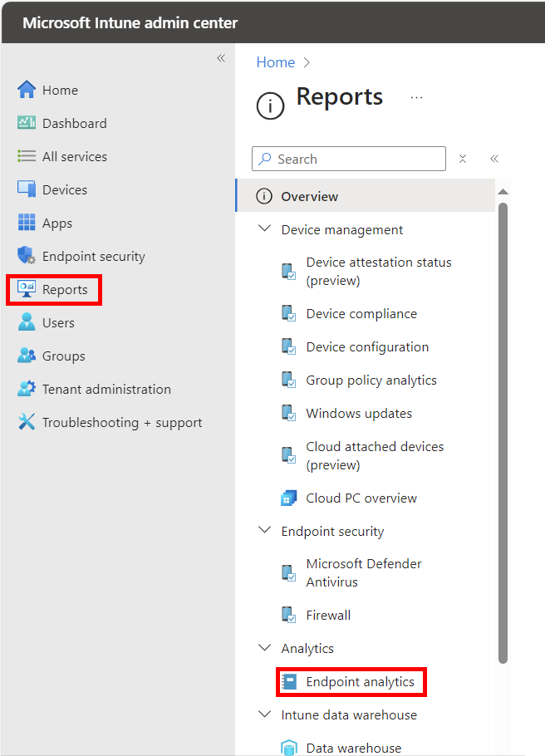
Task: Click the Reports menu search box
Action: pos(349,159)
